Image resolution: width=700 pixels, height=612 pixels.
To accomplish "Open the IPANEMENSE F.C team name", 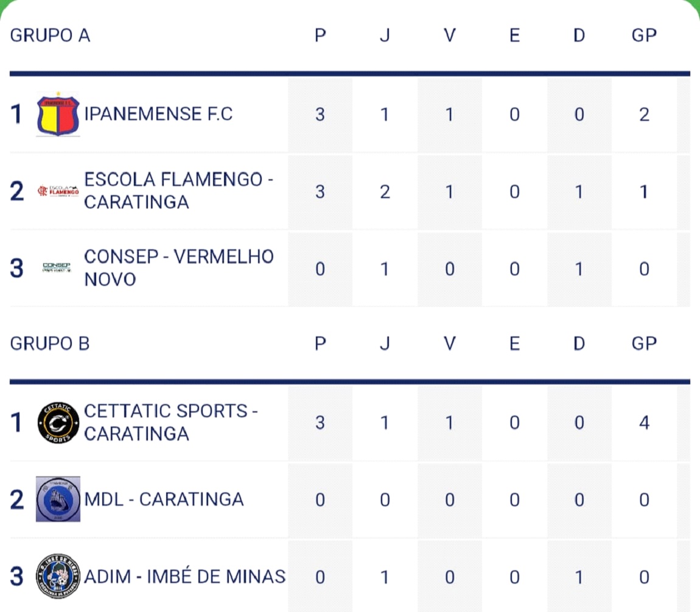I will [158, 114].
